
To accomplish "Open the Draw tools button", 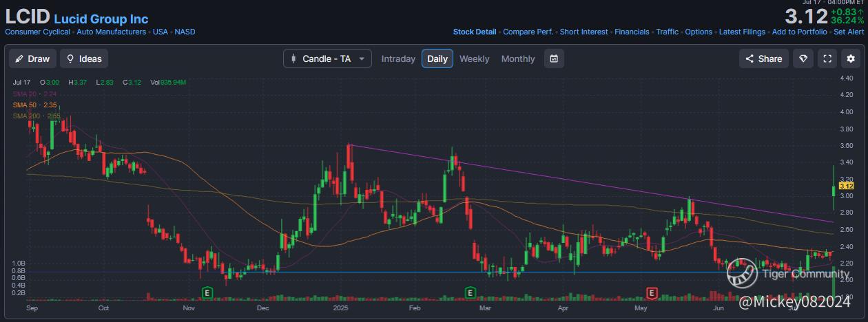I will [x=32, y=58].
